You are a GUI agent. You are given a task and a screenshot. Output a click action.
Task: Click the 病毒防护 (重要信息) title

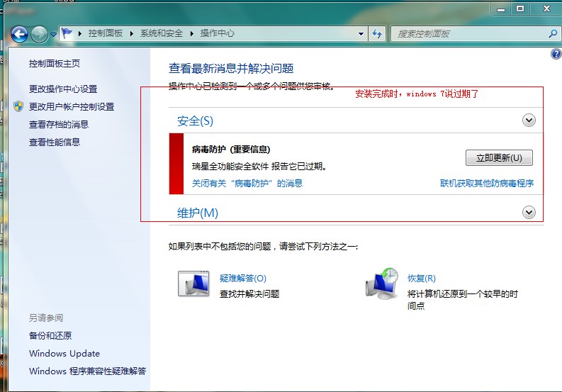[231, 149]
